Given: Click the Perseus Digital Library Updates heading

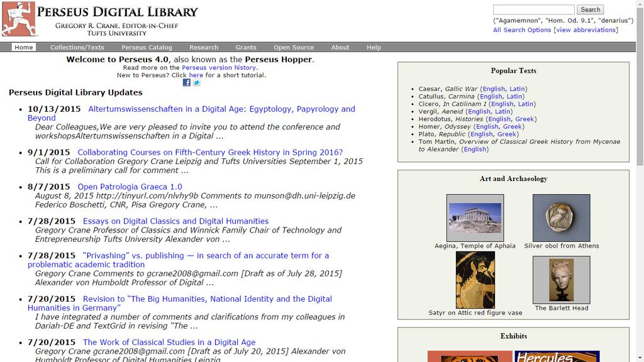Looking at the screenshot, I should click(x=75, y=92).
